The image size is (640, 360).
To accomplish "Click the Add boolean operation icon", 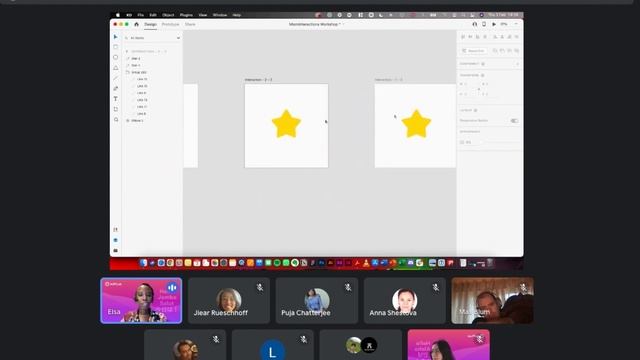I will click(x=495, y=51).
